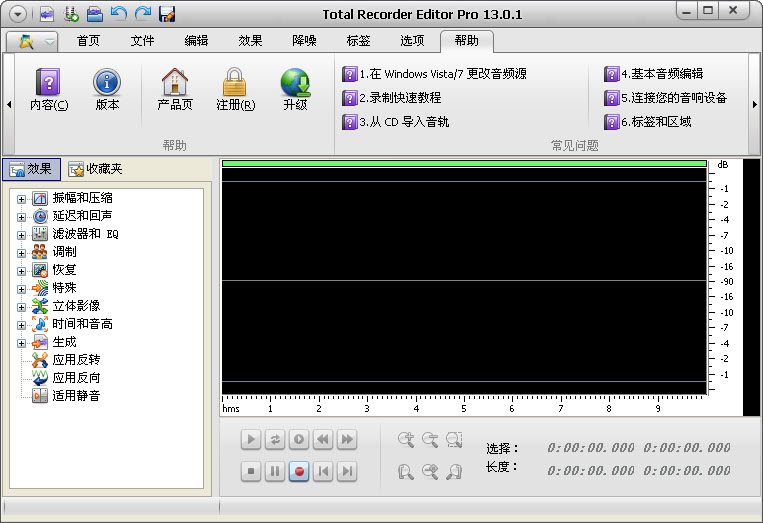This screenshot has height=523, width=763.
Task: Select 应用反转 effect
Action: (x=66, y=360)
